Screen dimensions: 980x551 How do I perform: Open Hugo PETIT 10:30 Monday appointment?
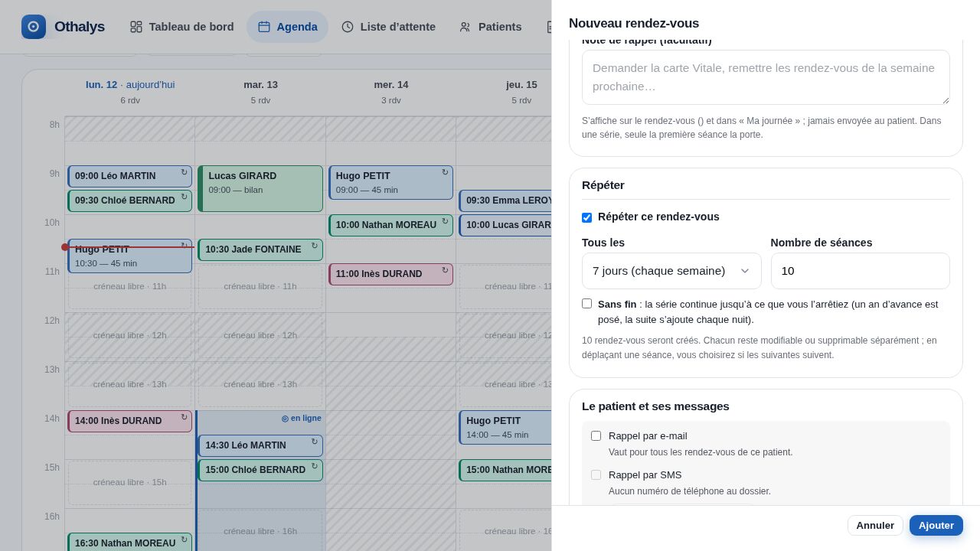130,256
